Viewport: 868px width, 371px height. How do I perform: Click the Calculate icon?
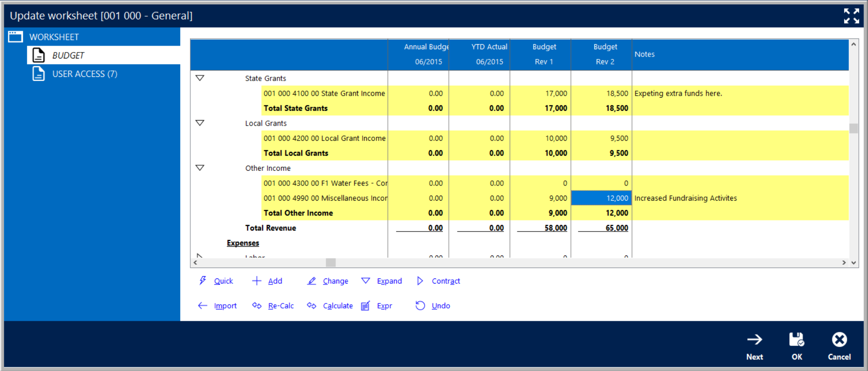(x=312, y=306)
